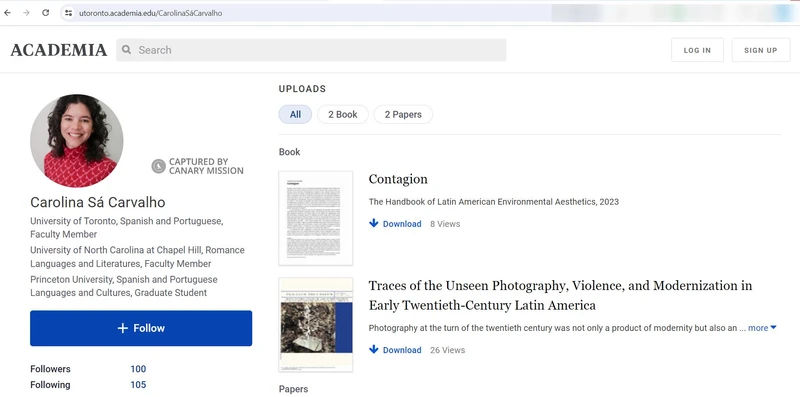Image resolution: width=800 pixels, height=397 pixels.
Task: Click Download link for Traces of the Unseen
Action: [402, 350]
